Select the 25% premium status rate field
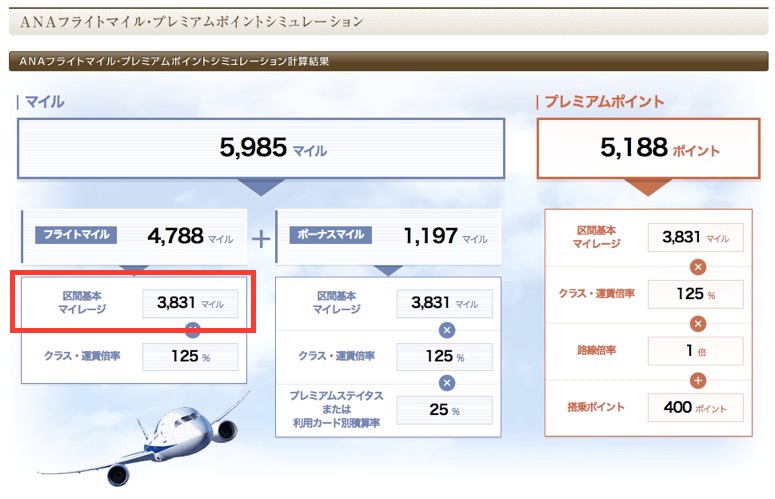The height and width of the screenshot is (499, 775). click(444, 410)
